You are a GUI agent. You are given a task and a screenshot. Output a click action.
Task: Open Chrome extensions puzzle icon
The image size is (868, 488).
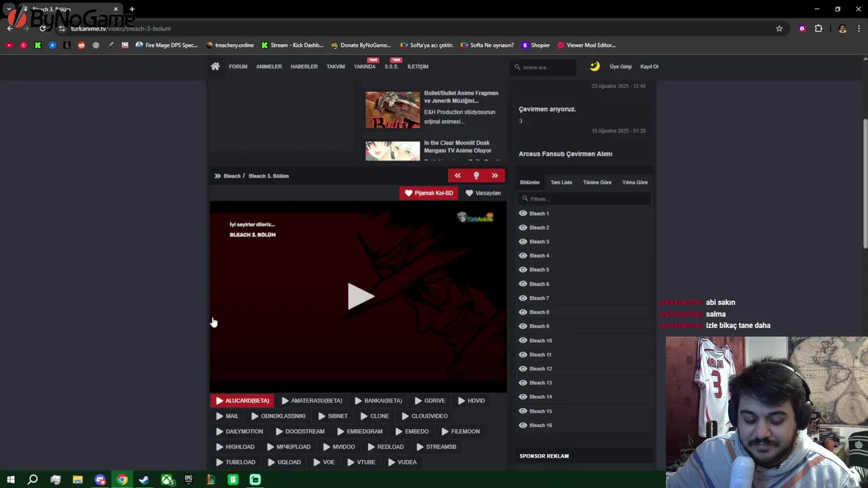click(x=818, y=28)
